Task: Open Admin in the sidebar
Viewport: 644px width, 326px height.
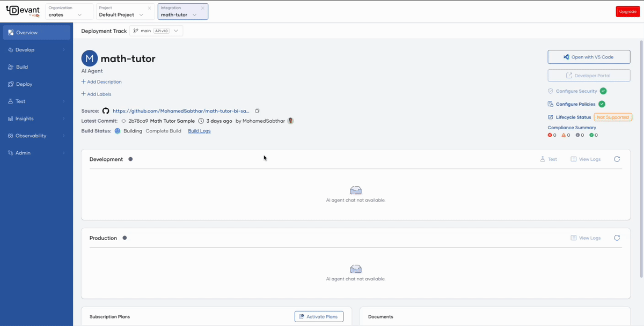Action: coord(36,153)
